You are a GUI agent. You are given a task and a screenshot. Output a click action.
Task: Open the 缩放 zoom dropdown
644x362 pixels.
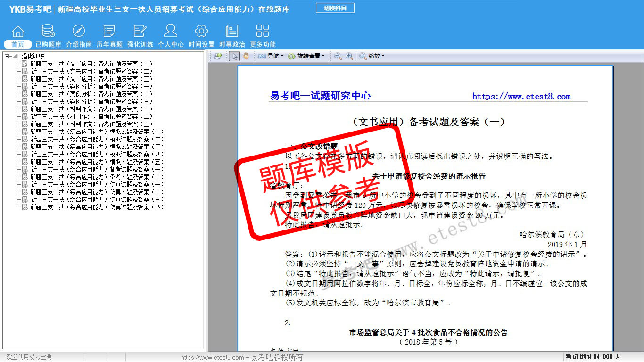[x=372, y=56]
